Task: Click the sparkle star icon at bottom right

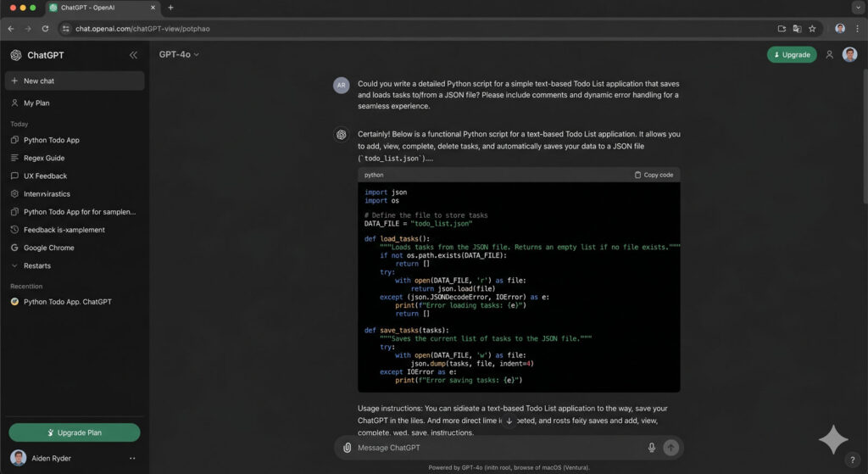Action: (x=833, y=440)
